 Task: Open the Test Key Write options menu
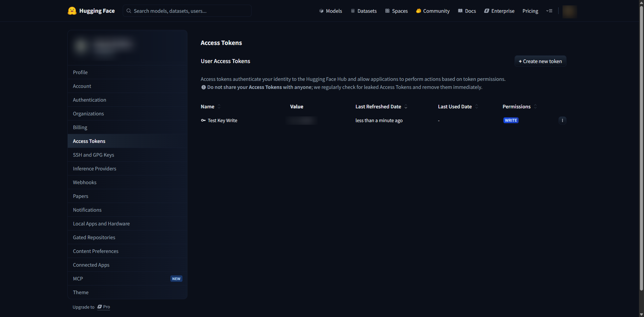click(x=562, y=120)
